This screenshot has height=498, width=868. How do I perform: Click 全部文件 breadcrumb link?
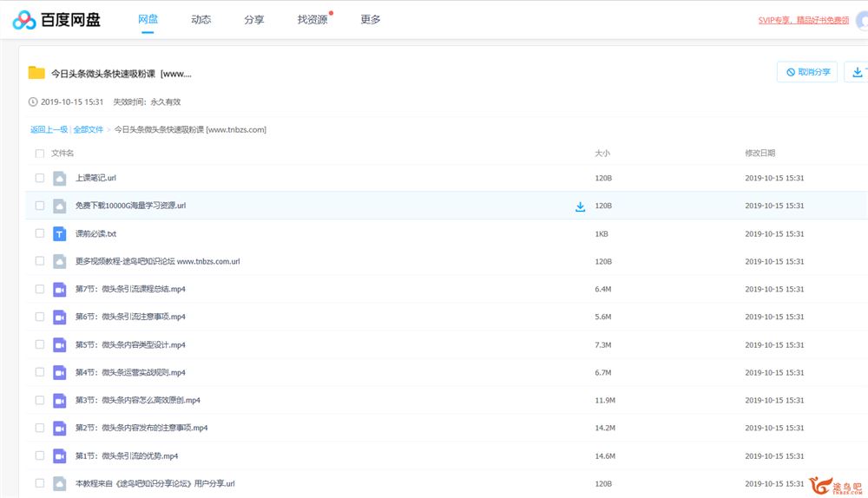coord(89,129)
